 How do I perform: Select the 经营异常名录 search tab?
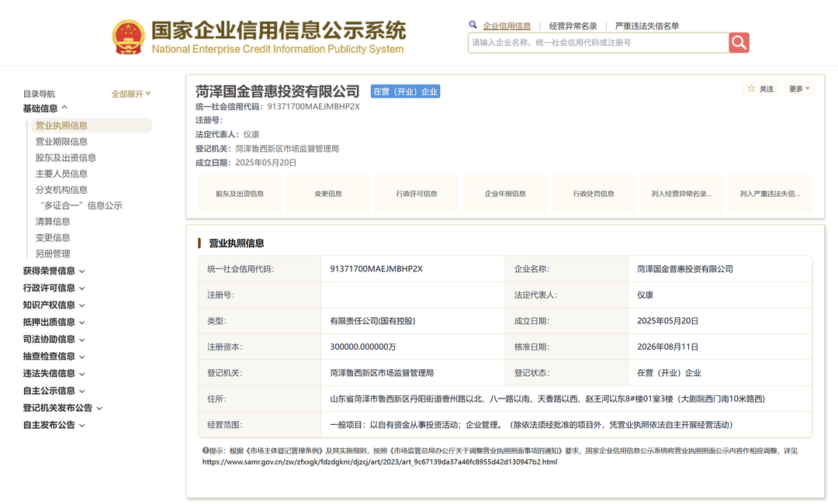(573, 26)
